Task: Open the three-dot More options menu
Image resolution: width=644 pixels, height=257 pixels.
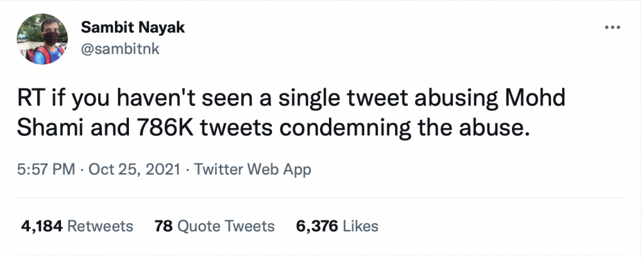Action: click(612, 28)
